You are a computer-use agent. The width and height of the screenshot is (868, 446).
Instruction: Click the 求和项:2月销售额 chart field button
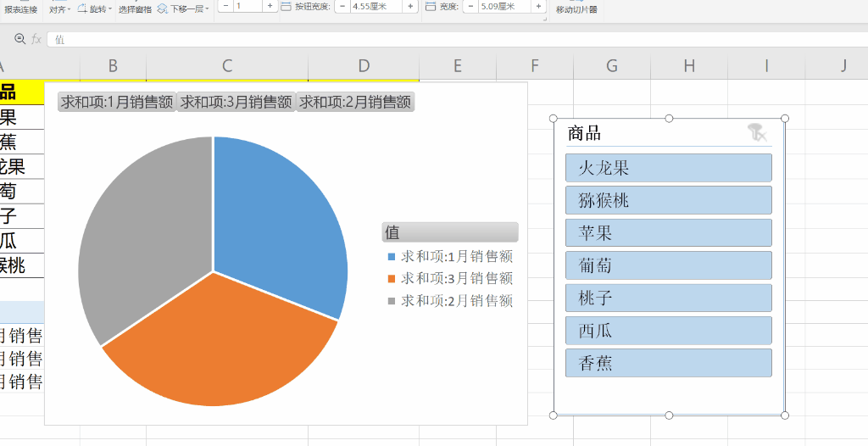[x=355, y=102]
